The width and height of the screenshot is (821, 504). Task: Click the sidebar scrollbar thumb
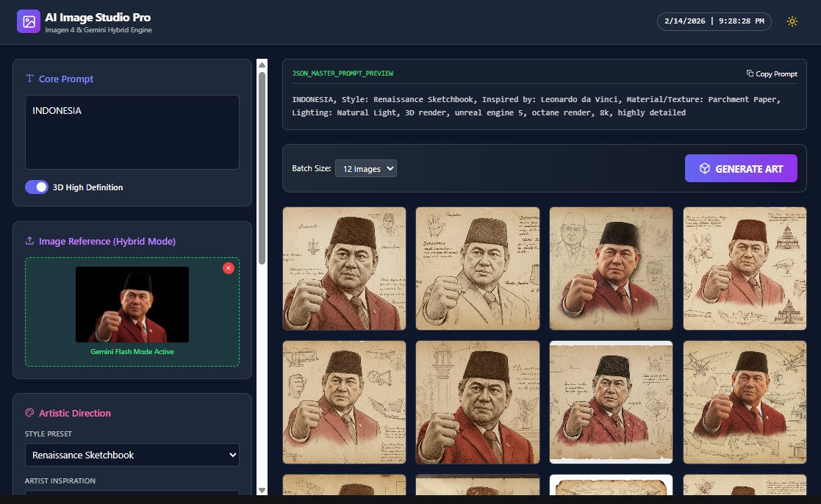point(262,168)
